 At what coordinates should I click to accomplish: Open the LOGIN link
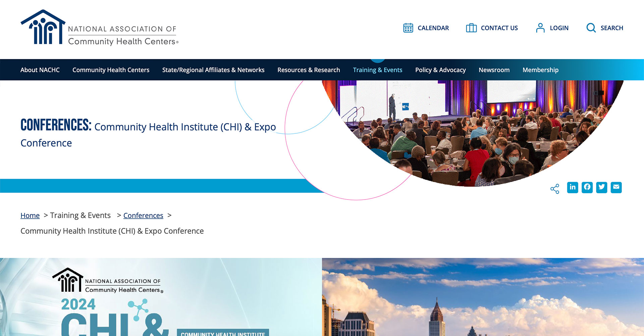pyautogui.click(x=559, y=28)
